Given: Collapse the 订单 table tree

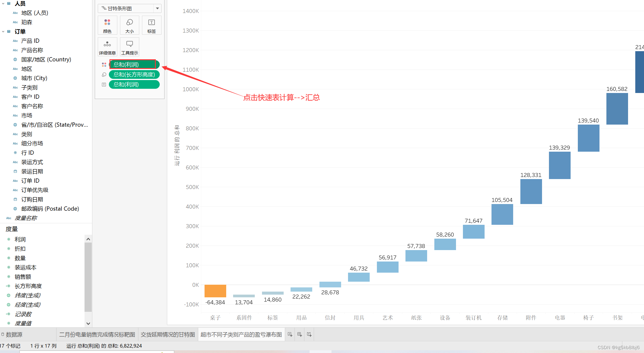Looking at the screenshot, I should coord(3,32).
